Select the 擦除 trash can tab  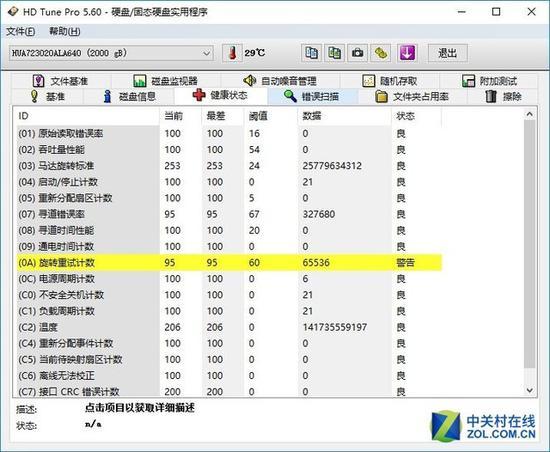click(x=503, y=96)
